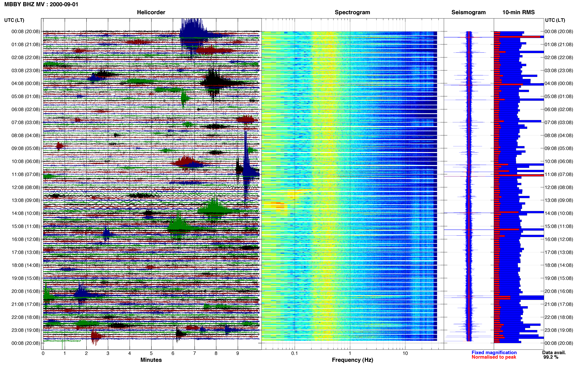Click the '99.2 %' availability value
Screen dimensions: 588x368
(551, 357)
